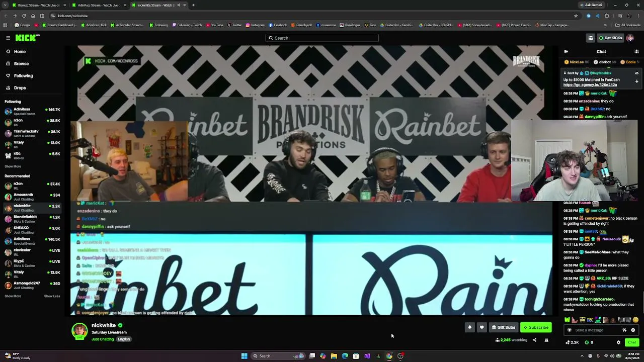Open BlondeRabbit recommended channel
The image size is (644, 362).
click(32, 219)
